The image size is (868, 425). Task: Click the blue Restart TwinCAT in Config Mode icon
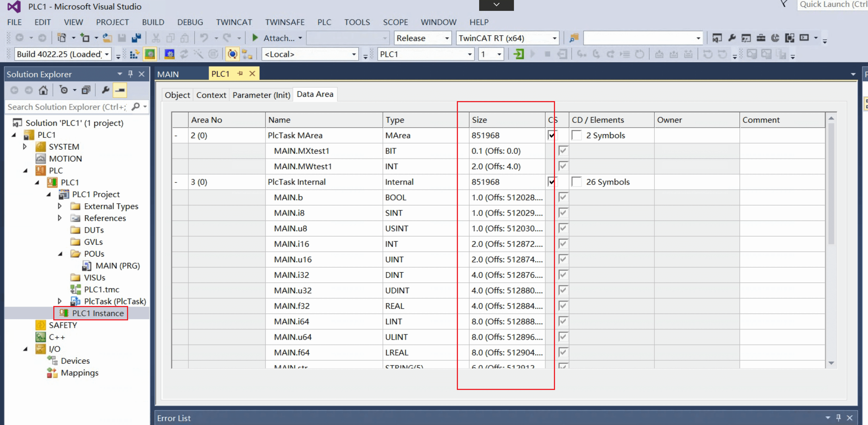tap(169, 54)
